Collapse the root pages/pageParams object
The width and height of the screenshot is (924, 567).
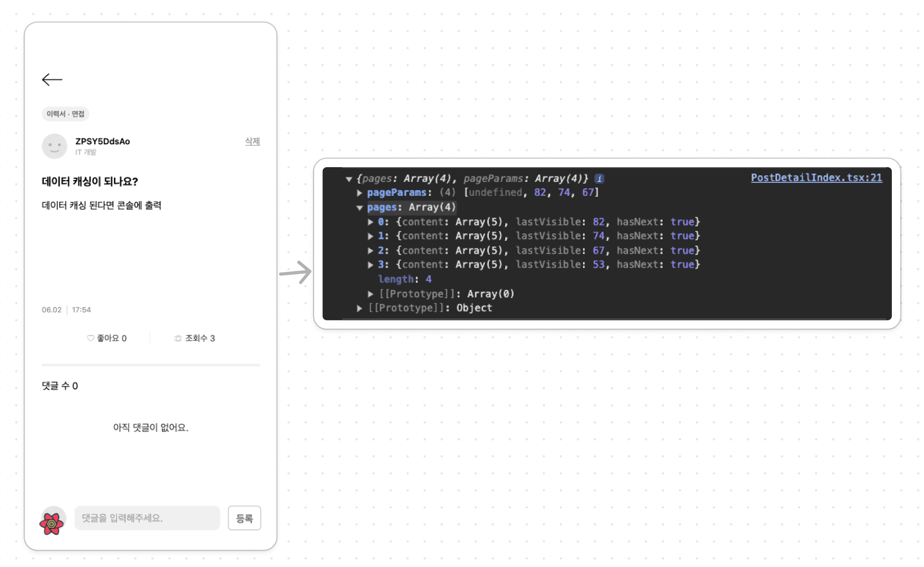[349, 179]
